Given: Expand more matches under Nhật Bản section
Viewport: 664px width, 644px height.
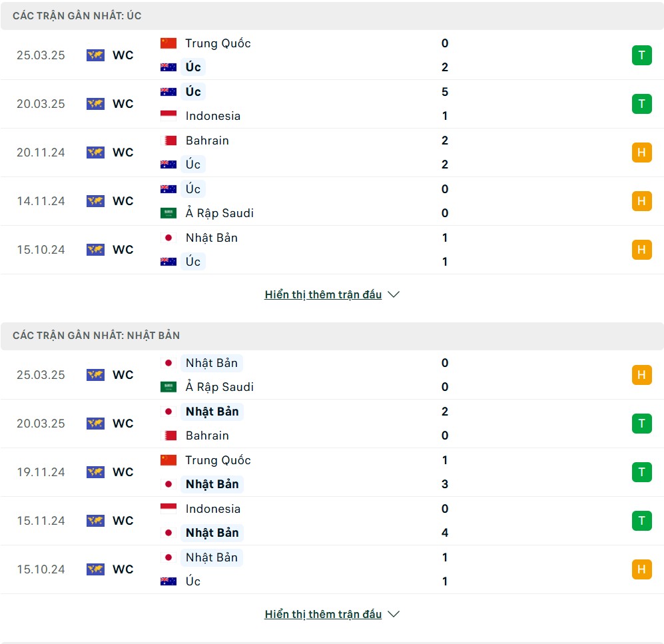Looking at the screenshot, I should coord(323,614).
